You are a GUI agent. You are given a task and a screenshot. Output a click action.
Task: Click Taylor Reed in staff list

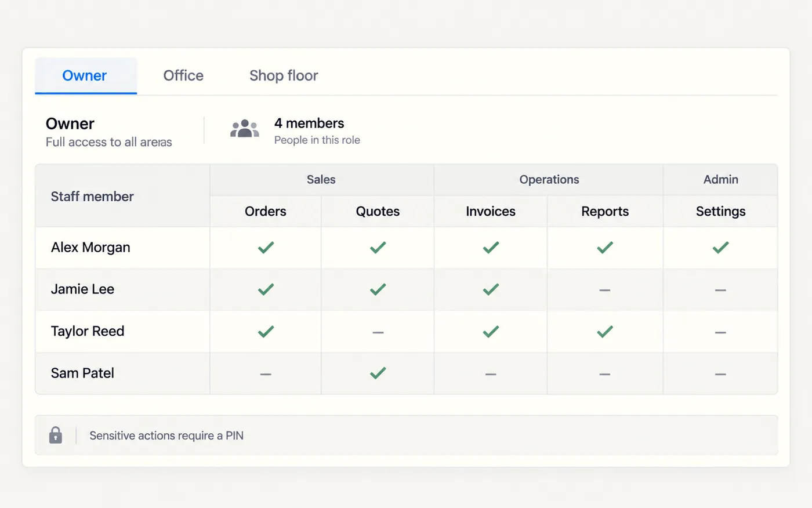(88, 331)
